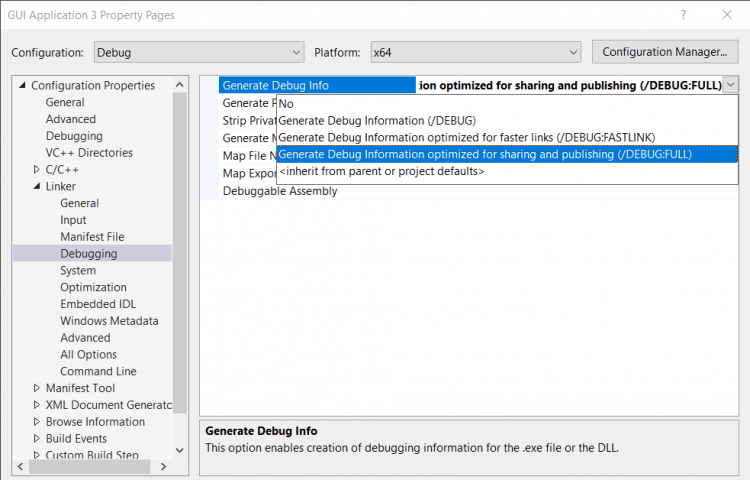Expand the C/C++ tree node
The height and width of the screenshot is (480, 750).
click(x=37, y=170)
